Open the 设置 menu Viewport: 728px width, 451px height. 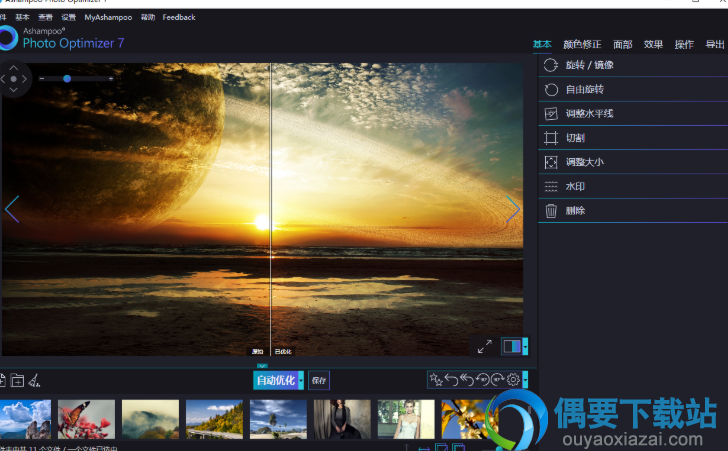point(68,17)
